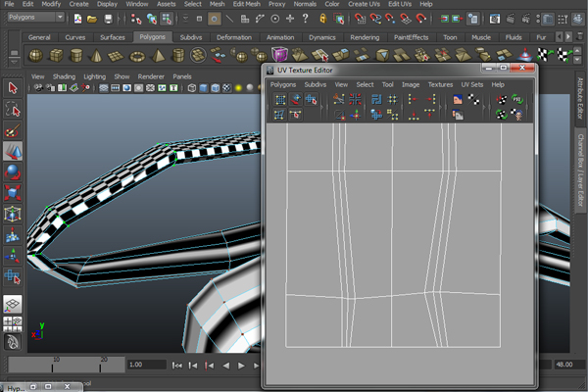The image size is (588, 392).
Task: Toggle textured display checker icon in viewport
Action: (226, 88)
